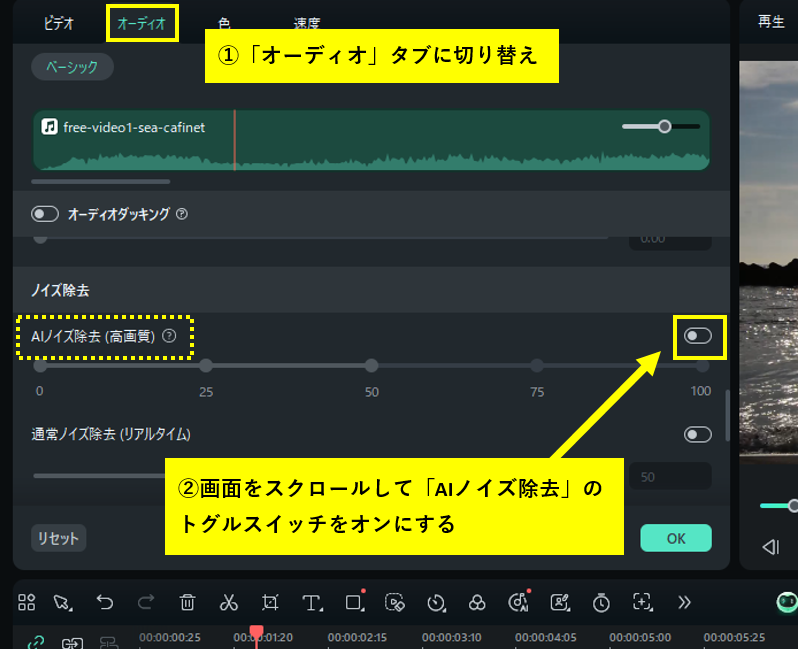
Task: Split clip with the scissors icon
Action: (229, 602)
